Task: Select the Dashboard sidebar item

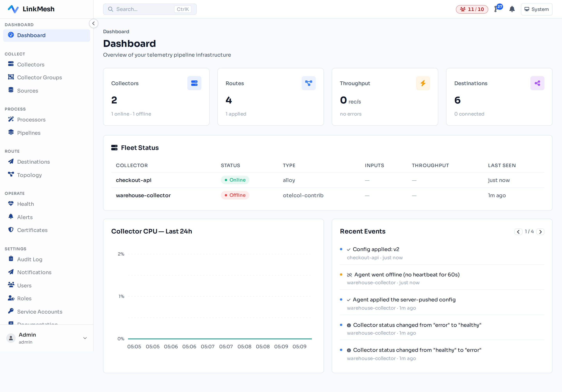Action: 46,35
